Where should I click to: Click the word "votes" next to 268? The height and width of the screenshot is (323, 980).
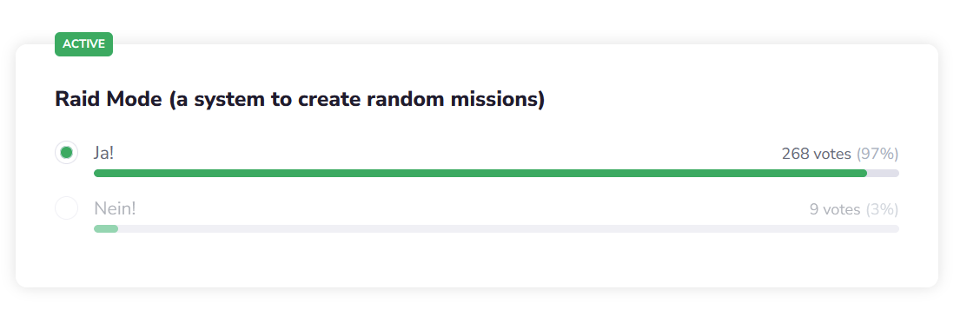point(832,154)
